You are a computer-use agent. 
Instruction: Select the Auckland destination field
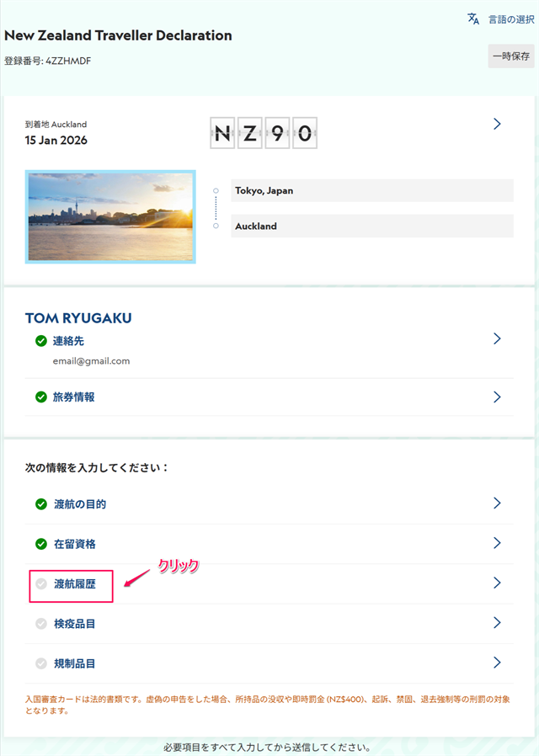[371, 226]
